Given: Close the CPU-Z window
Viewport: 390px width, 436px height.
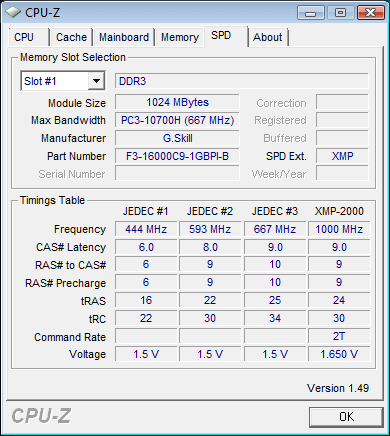Looking at the screenshot, I should (x=370, y=13).
